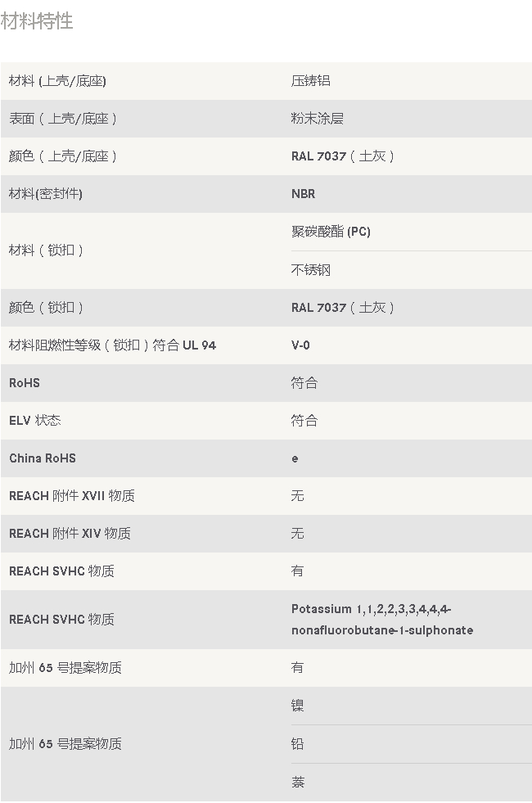This screenshot has width=532, height=803.
Task: Select the housing color RAL 7037 value
Action: click(343, 156)
